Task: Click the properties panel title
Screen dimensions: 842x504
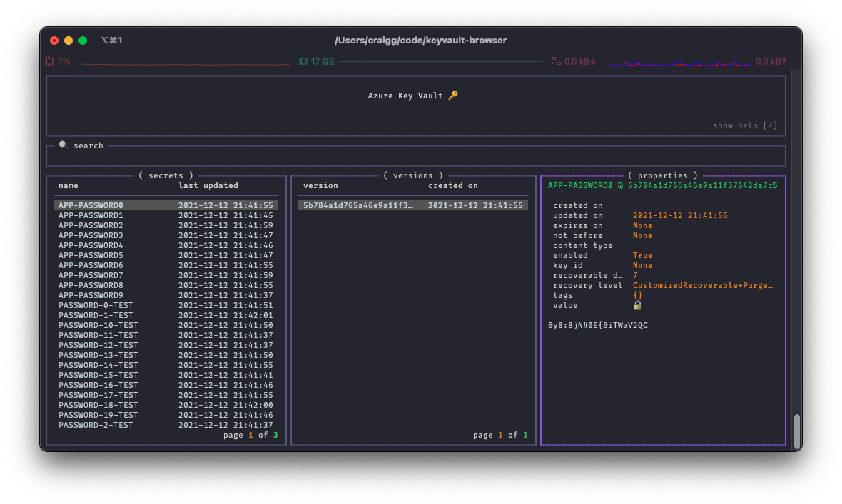Action: tap(663, 175)
